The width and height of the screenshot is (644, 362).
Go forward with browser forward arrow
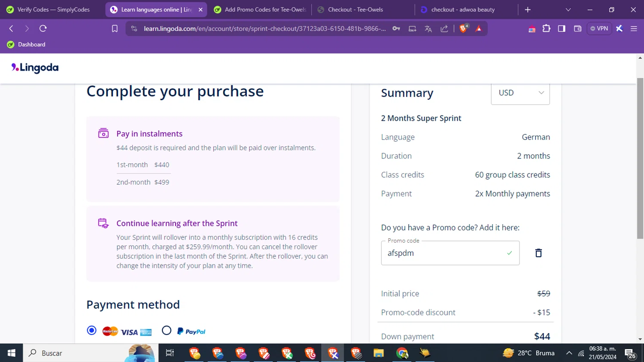point(27,28)
